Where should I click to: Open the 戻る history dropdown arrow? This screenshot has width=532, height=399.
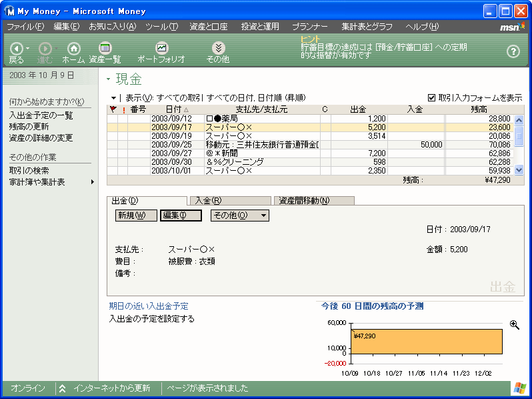(28, 49)
